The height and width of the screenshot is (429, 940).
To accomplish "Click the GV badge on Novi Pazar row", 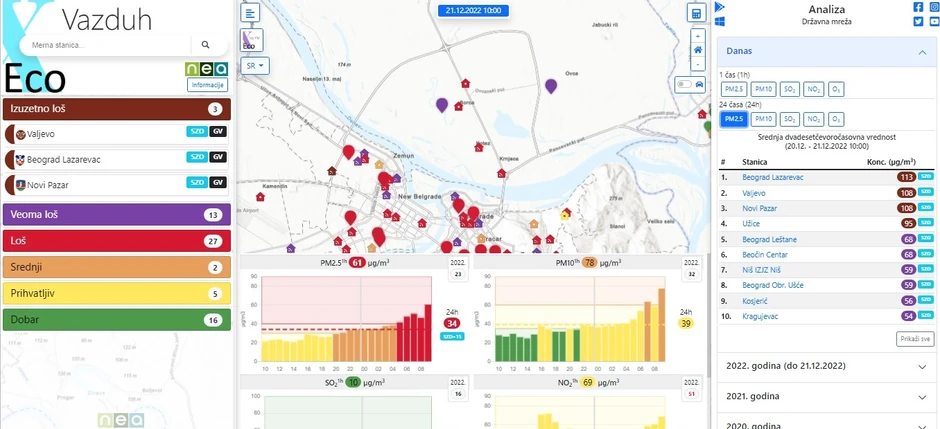I will tap(218, 182).
